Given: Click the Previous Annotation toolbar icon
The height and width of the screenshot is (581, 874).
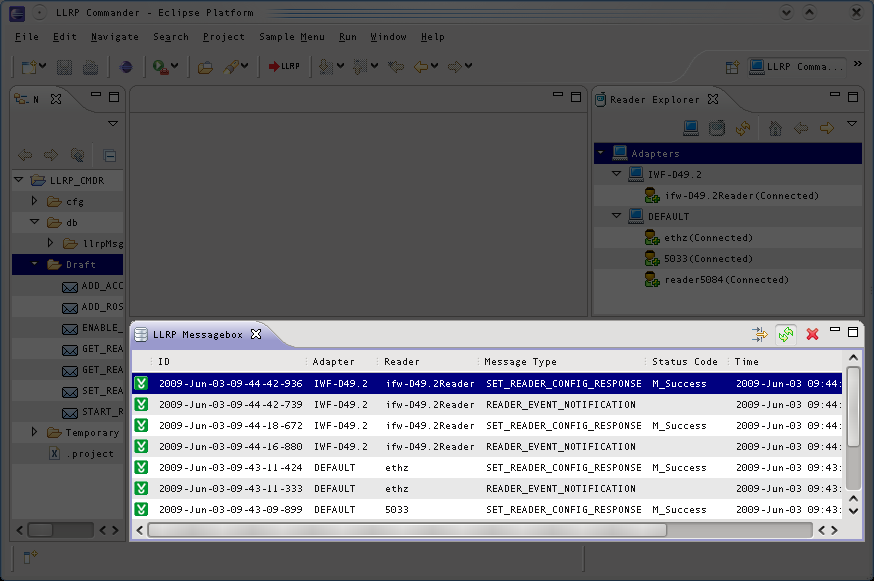Looking at the screenshot, I should point(360,67).
